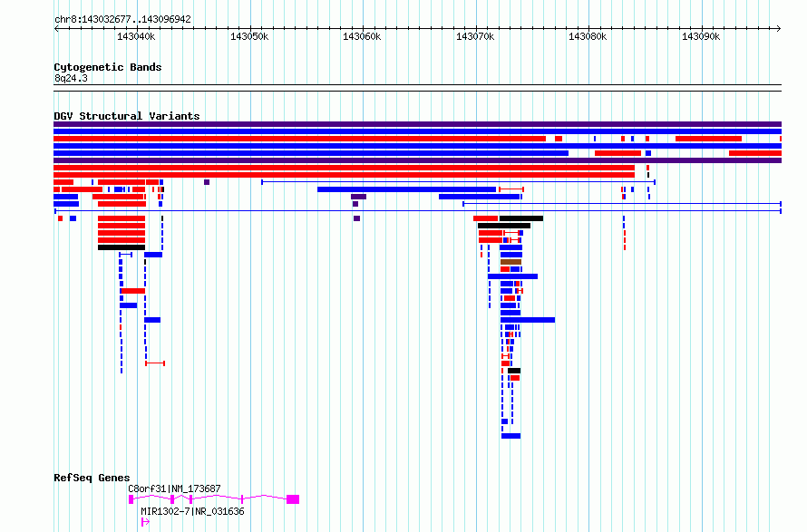Click the 143070k ruler label

click(475, 36)
